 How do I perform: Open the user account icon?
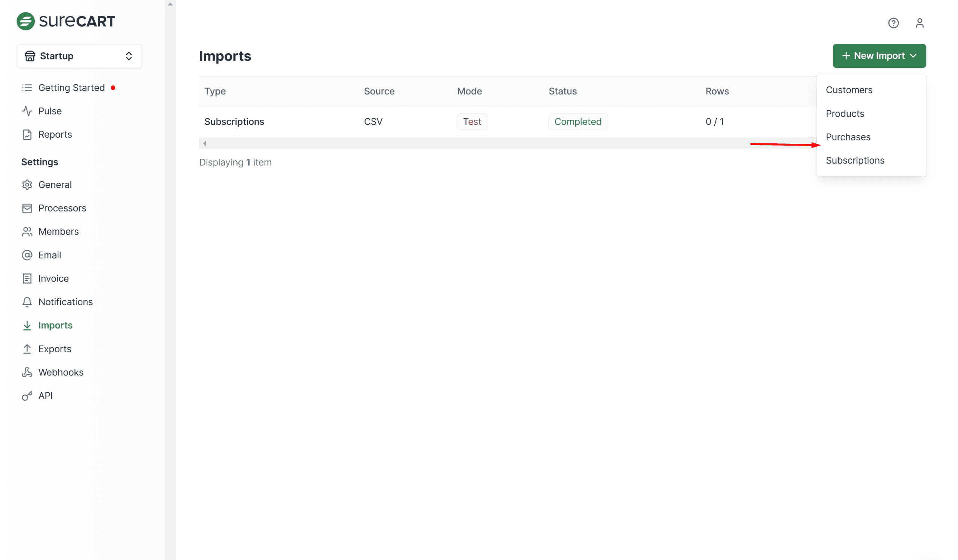point(919,23)
